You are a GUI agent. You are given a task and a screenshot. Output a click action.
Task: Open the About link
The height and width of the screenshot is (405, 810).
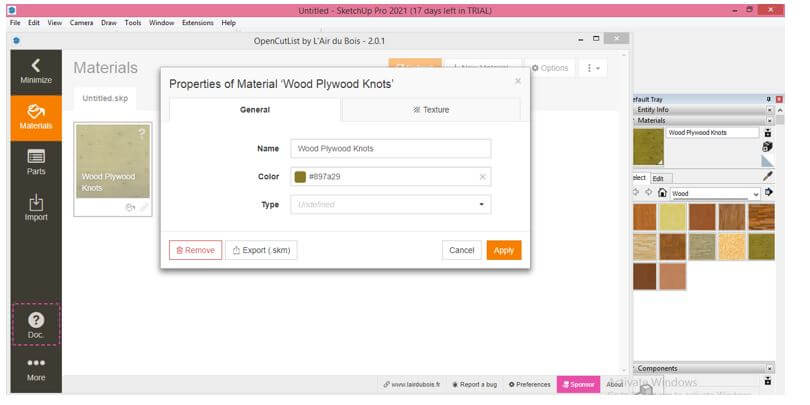coord(615,384)
